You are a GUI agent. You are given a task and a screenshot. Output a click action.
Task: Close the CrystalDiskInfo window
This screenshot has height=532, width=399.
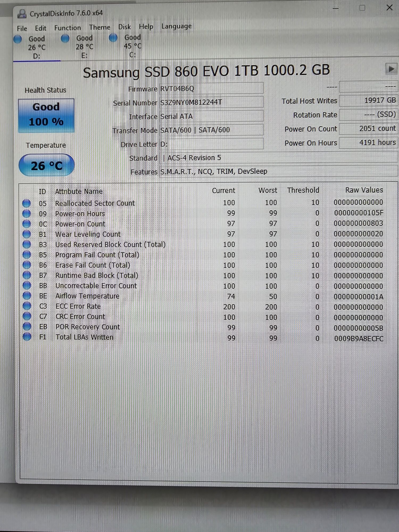point(389,7)
